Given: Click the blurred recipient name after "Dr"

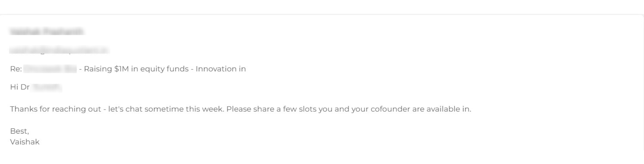Looking at the screenshot, I should tap(46, 87).
